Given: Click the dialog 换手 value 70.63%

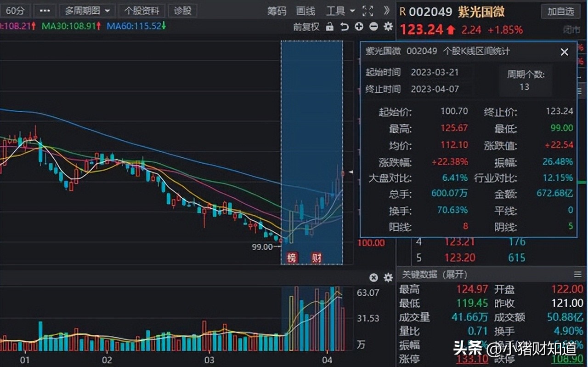Looking at the screenshot, I should [452, 210].
